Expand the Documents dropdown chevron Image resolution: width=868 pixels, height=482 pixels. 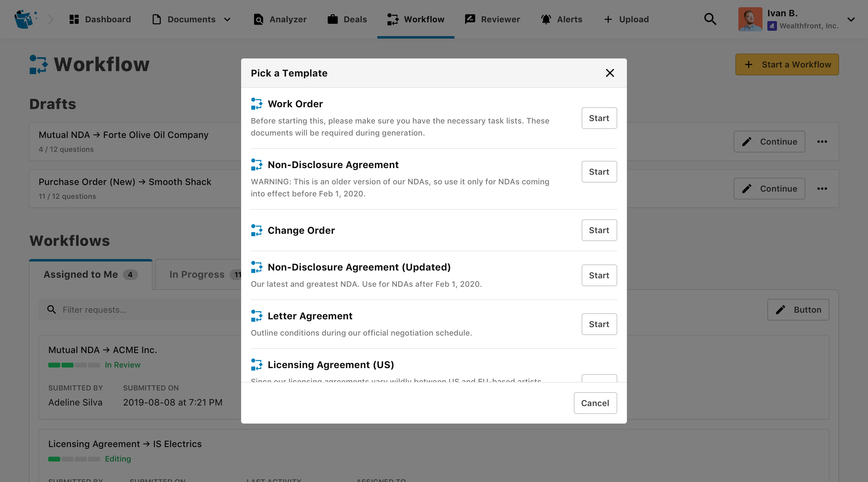[228, 20]
